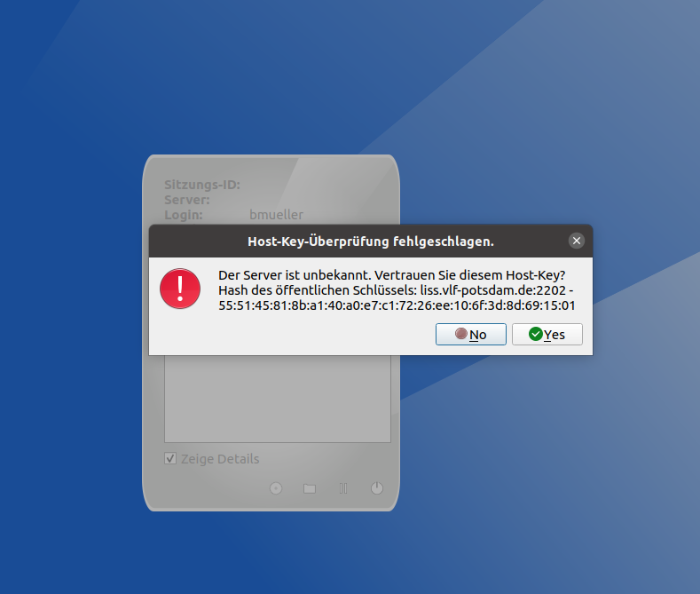
Task: Click the bmueller login name
Action: click(276, 215)
